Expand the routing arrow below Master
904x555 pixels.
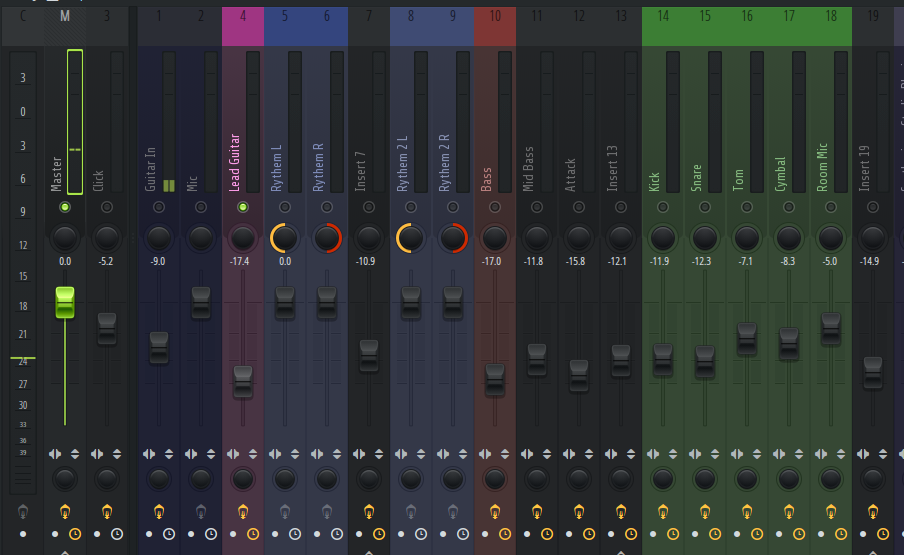point(65,551)
